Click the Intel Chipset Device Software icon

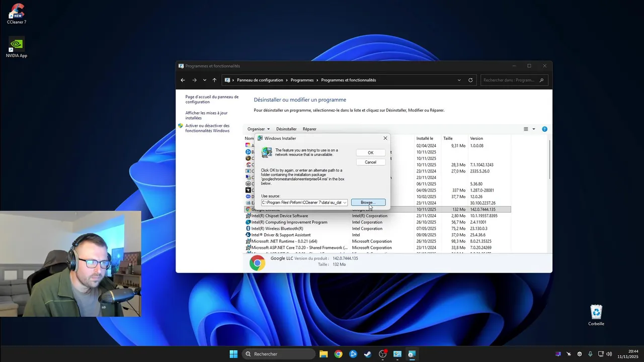pyautogui.click(x=248, y=216)
